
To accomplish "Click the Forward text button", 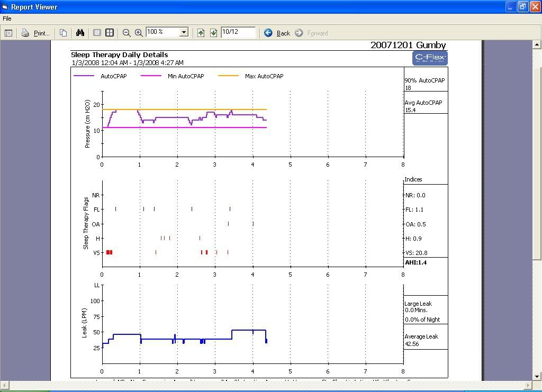I will (318, 33).
